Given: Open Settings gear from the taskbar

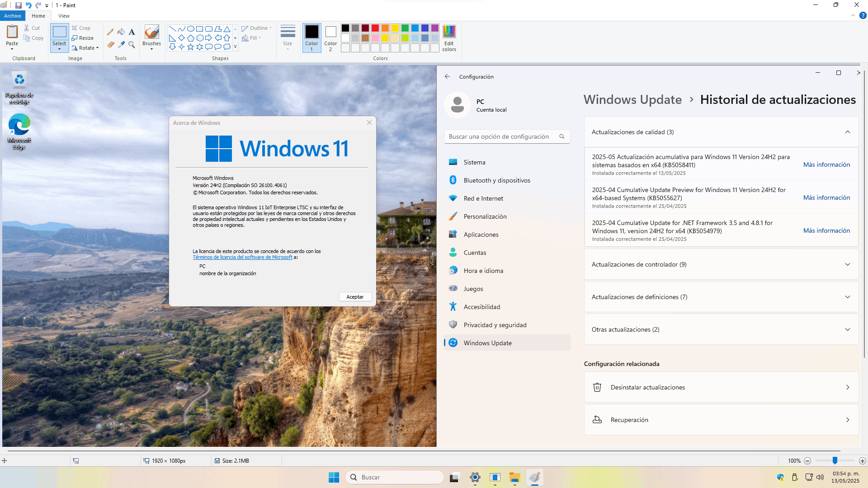Looking at the screenshot, I should point(475,477).
